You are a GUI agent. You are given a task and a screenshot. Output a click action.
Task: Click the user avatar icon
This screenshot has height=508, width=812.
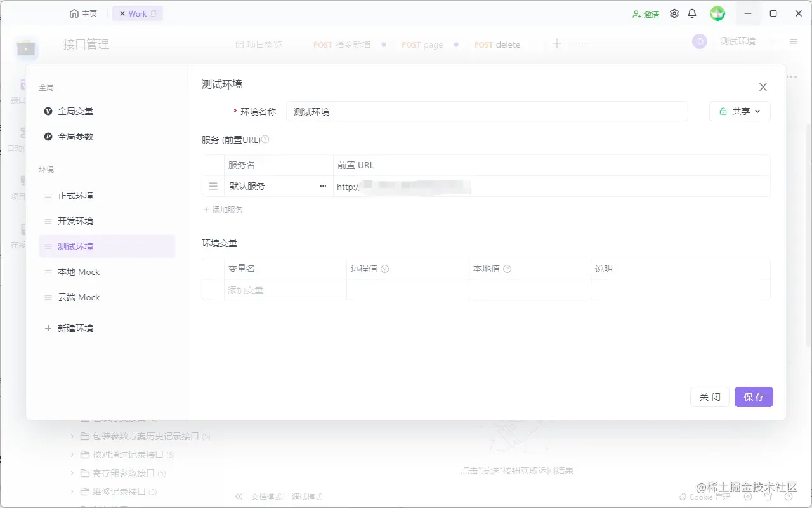(x=717, y=13)
